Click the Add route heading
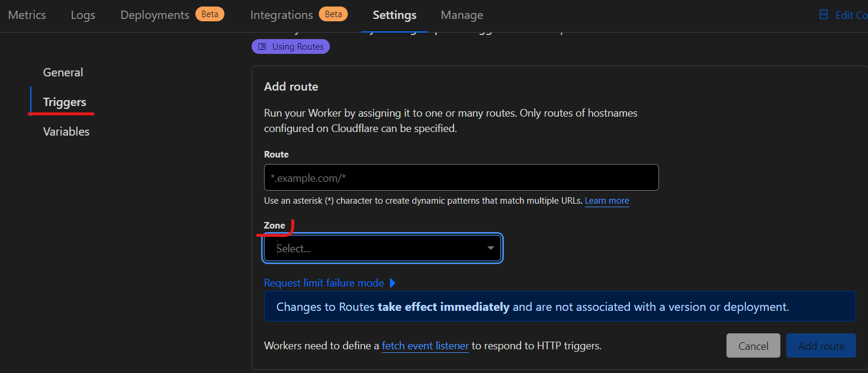Image resolution: width=868 pixels, height=373 pixels. point(291,86)
